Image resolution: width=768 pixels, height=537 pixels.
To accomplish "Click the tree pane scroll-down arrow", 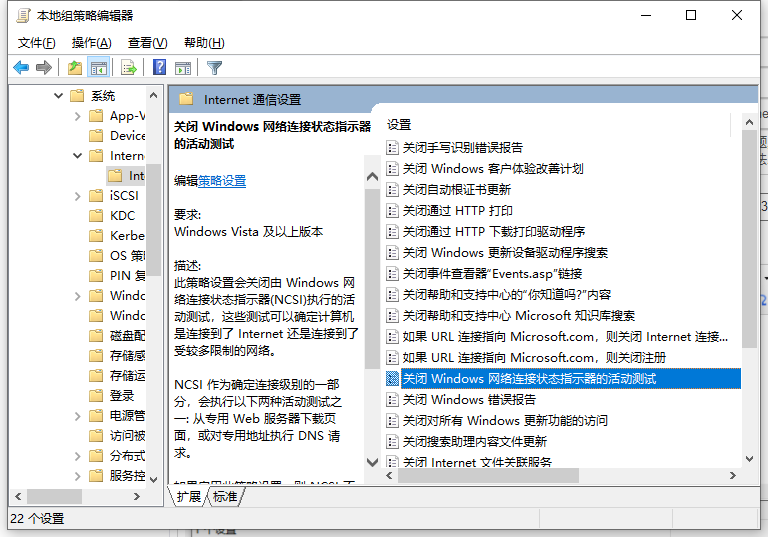I will (153, 479).
